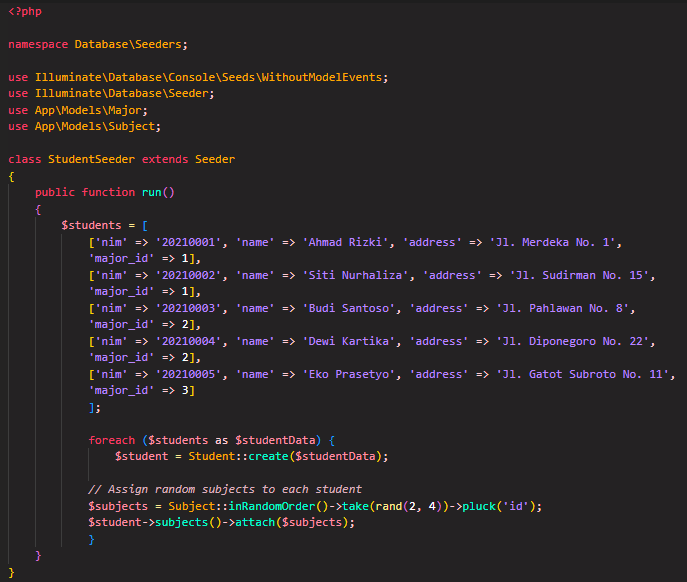Click the 'Student' class in create call

pyautogui.click(x=212, y=456)
